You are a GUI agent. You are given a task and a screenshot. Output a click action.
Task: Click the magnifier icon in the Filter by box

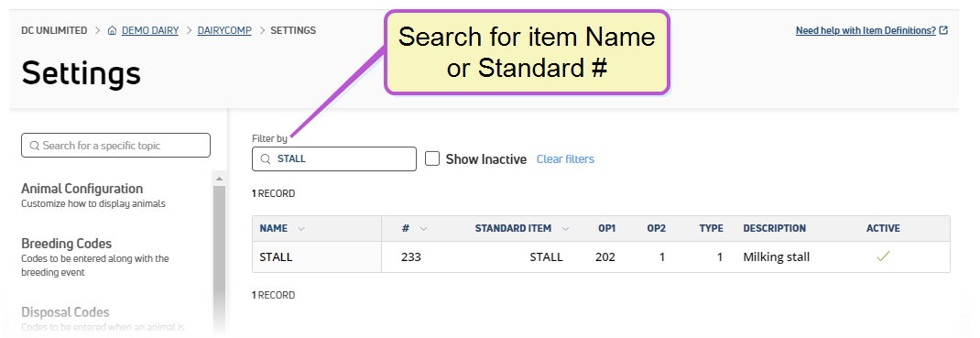(265, 158)
